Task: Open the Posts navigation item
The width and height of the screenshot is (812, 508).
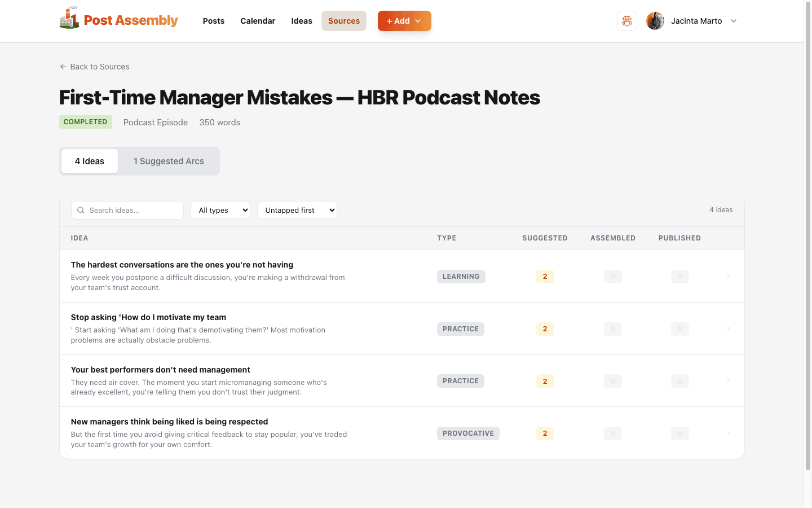Action: [214, 21]
